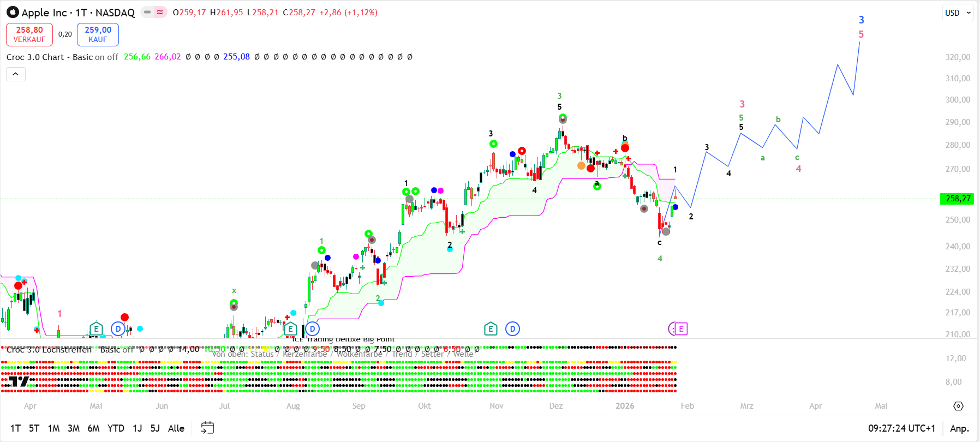The width and height of the screenshot is (980, 442).
Task: Click the TradingView logo in lower left
Action: tap(19, 381)
